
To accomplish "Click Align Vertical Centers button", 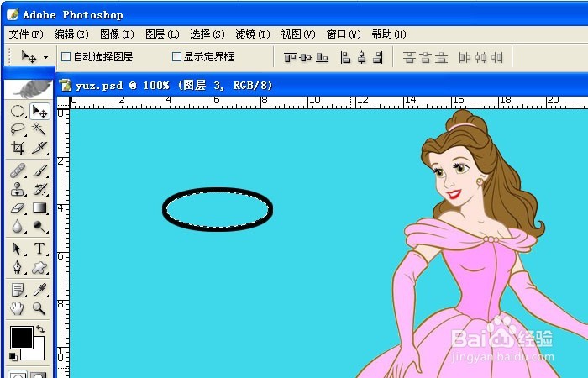I will click(306, 57).
